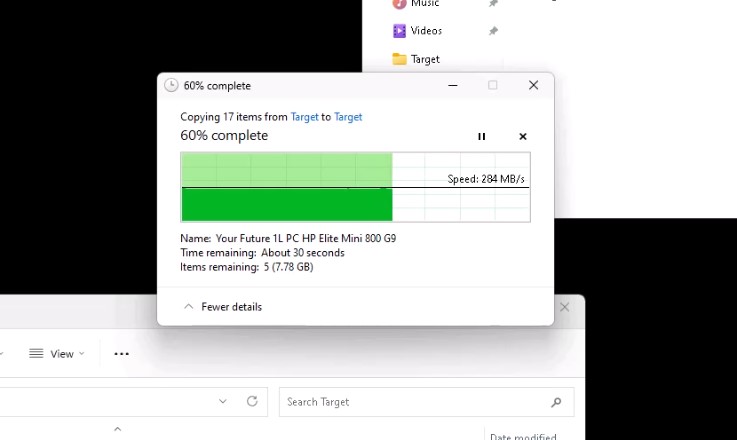
Task: Cancel the copy with the small X icon
Action: tap(523, 136)
